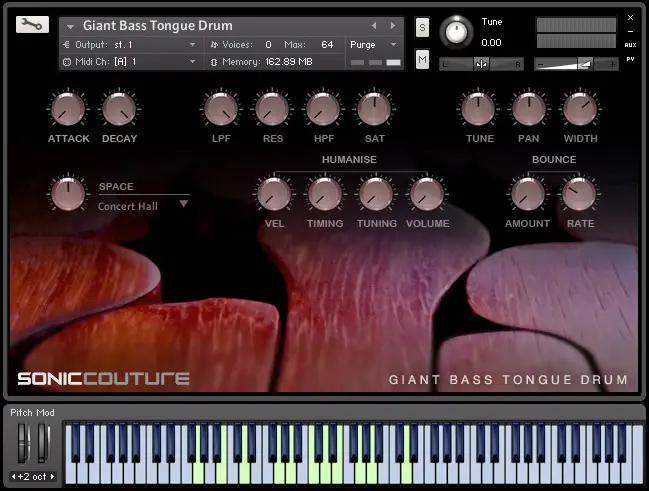Click the Bounce RATE knob
This screenshot has width=649, height=491.
point(579,194)
